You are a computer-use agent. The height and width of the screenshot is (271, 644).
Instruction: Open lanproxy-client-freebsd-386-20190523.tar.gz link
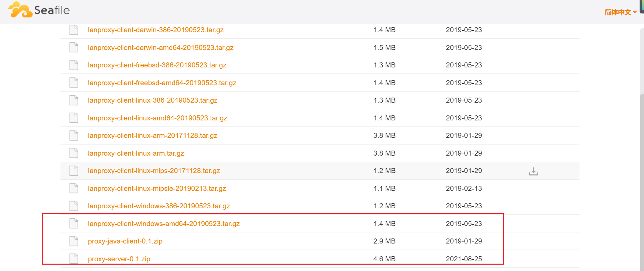tap(157, 65)
